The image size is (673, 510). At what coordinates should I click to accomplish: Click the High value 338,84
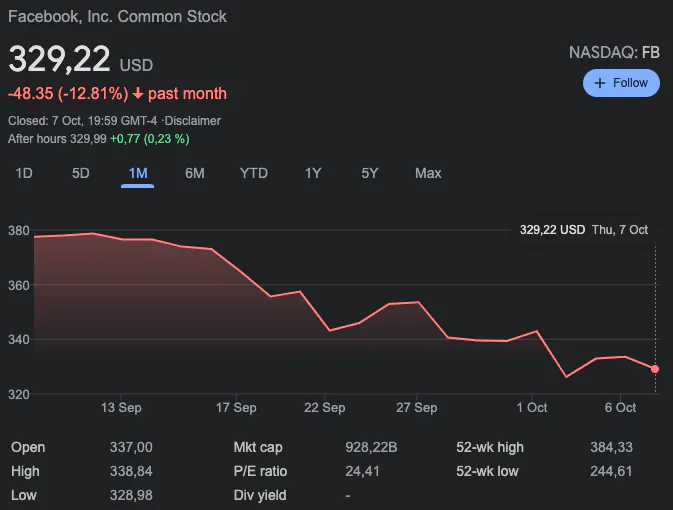pyautogui.click(x=131, y=471)
